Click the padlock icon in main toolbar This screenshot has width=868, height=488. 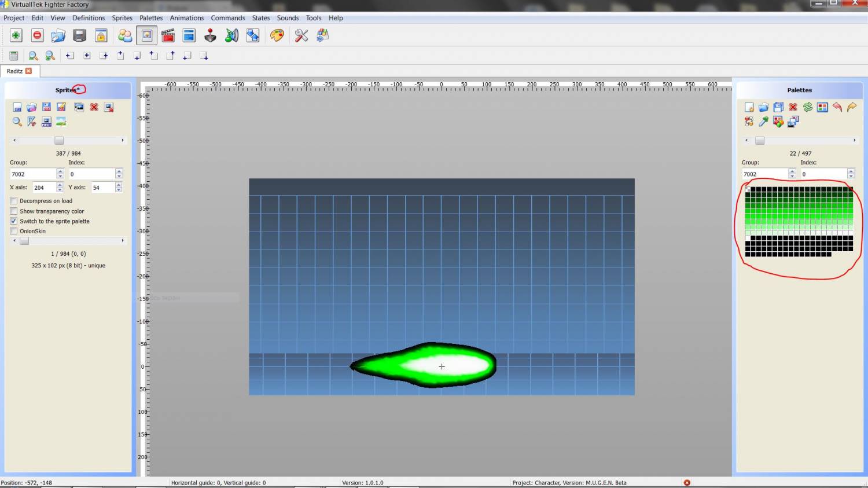[x=101, y=36]
